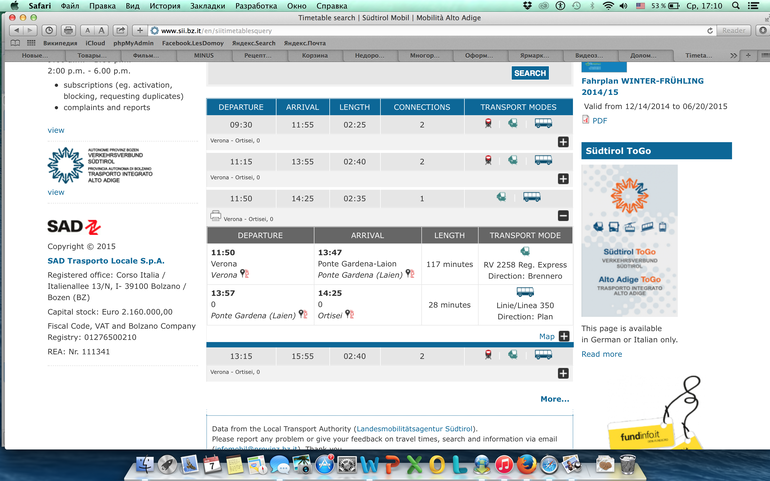The image size is (770, 481).
Task: Expand the 09:30 departure connection details
Action: (563, 142)
